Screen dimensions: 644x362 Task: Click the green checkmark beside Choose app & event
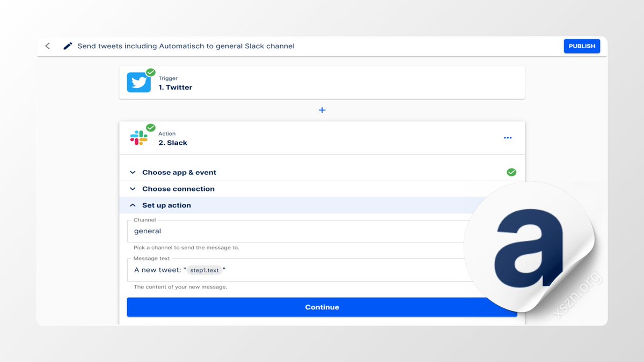(511, 172)
